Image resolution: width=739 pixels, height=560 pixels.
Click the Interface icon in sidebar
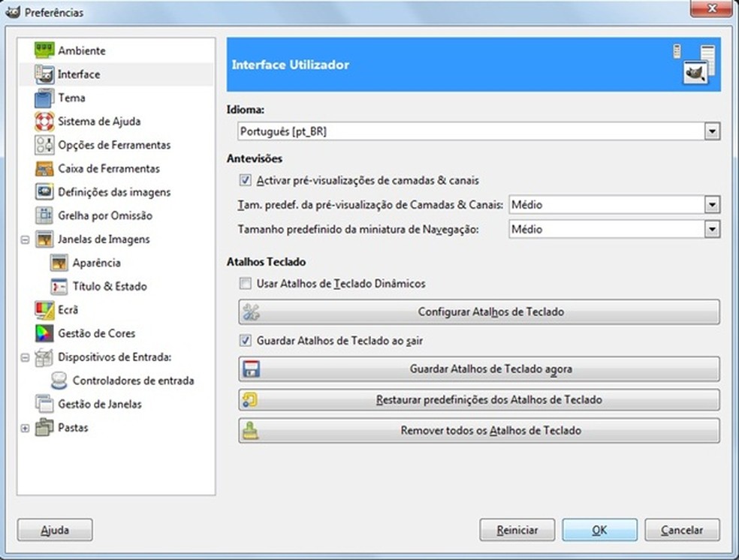[x=44, y=74]
